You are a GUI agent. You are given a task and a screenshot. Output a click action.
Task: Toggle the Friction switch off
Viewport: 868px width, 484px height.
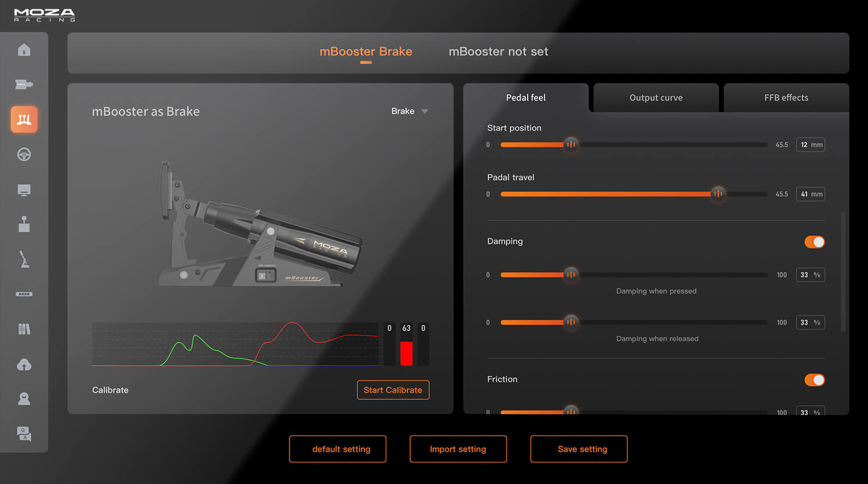(815, 380)
